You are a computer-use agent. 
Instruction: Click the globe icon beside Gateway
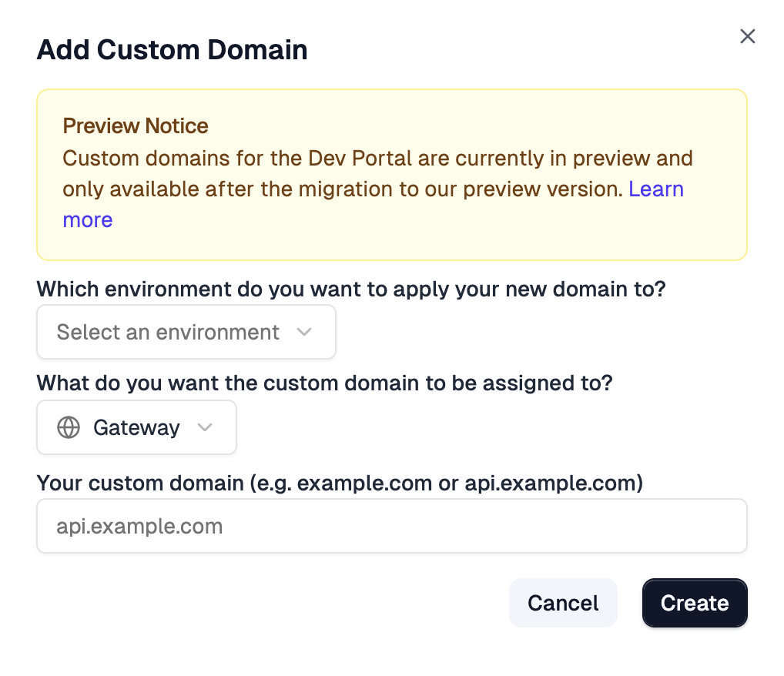pos(69,427)
